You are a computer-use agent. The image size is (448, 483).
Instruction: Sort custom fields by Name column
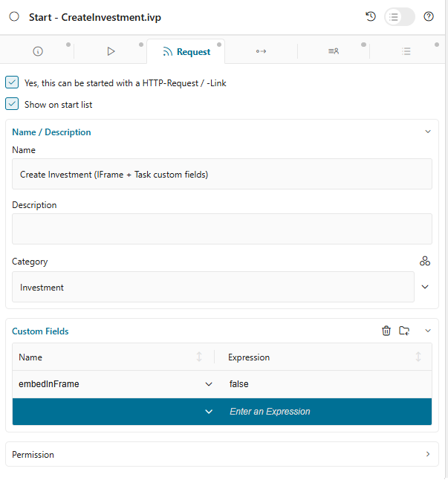pos(198,357)
